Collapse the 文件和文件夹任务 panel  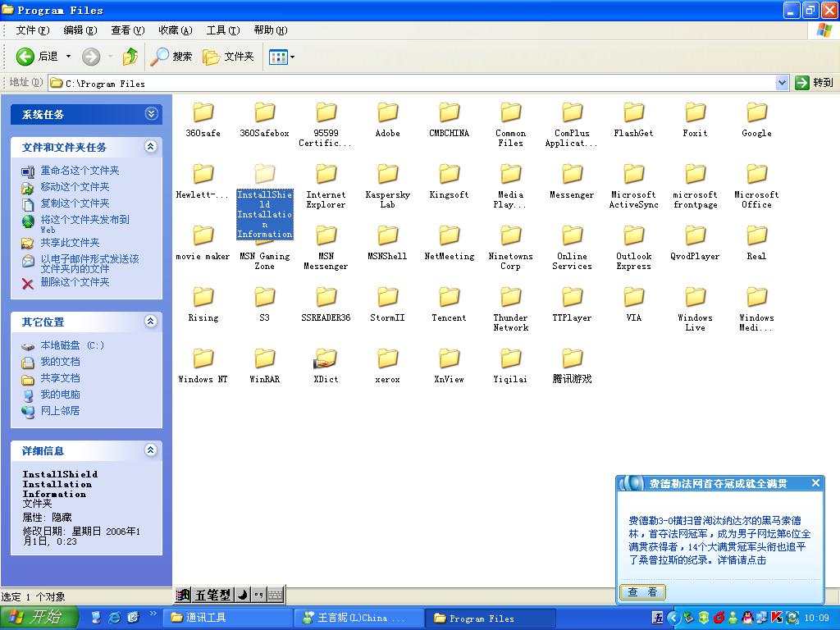pyautogui.click(x=150, y=147)
